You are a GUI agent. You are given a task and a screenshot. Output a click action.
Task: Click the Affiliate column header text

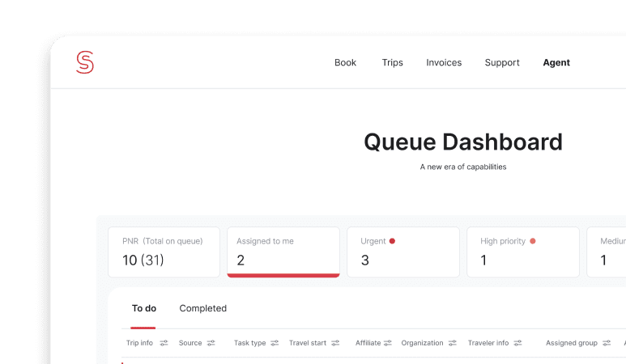(x=368, y=343)
